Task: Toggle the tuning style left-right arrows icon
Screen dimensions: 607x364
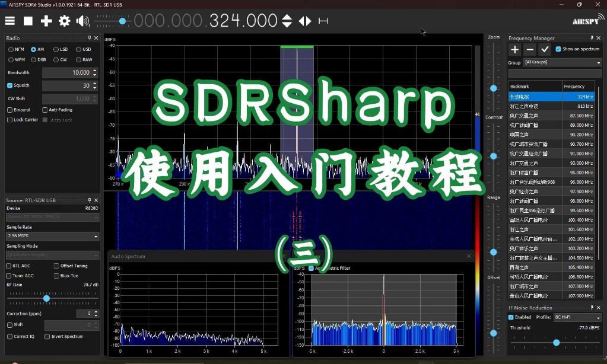Action: 305,21
